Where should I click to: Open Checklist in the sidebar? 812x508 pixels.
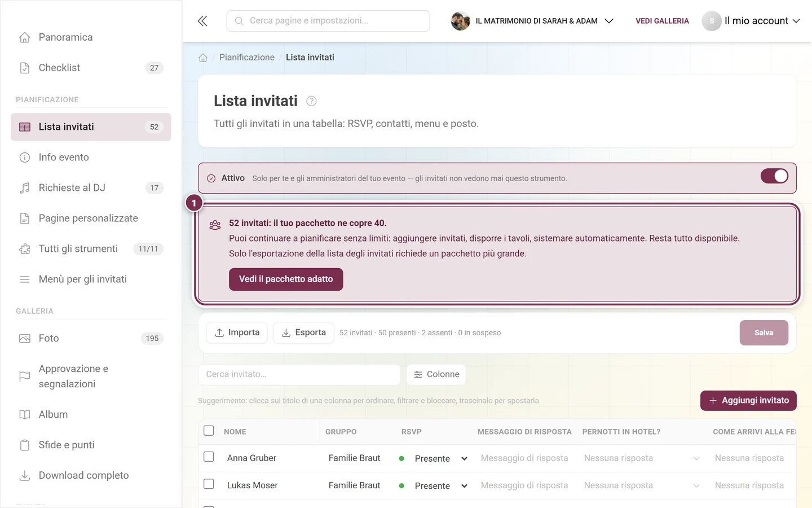pyautogui.click(x=91, y=68)
